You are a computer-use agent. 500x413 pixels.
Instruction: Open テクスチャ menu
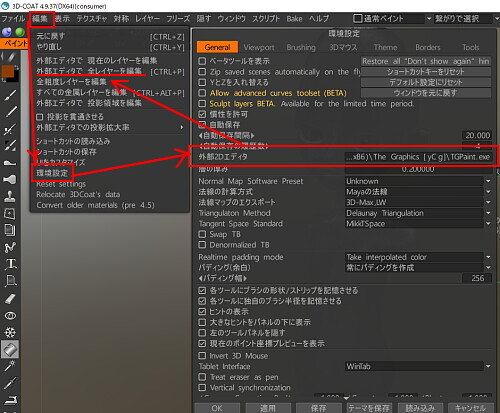[92, 19]
